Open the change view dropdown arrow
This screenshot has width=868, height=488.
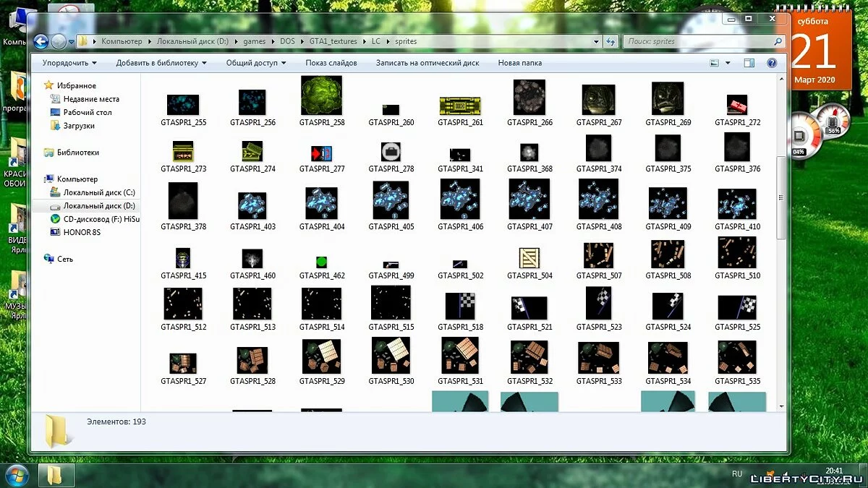pyautogui.click(x=728, y=63)
